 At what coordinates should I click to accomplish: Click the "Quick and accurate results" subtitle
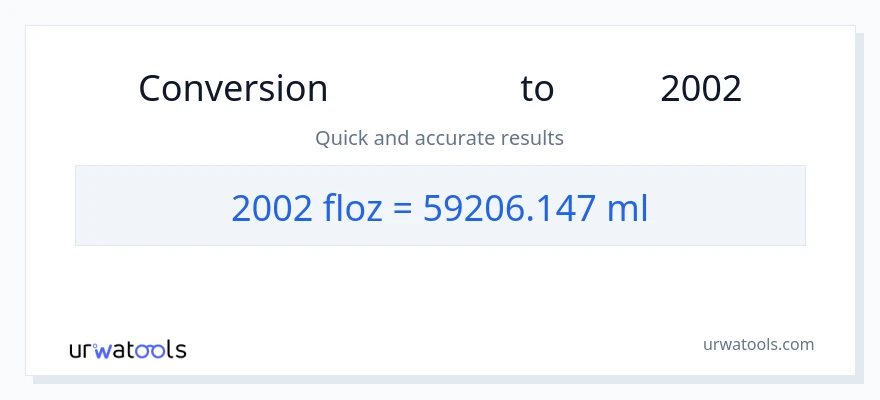(439, 137)
